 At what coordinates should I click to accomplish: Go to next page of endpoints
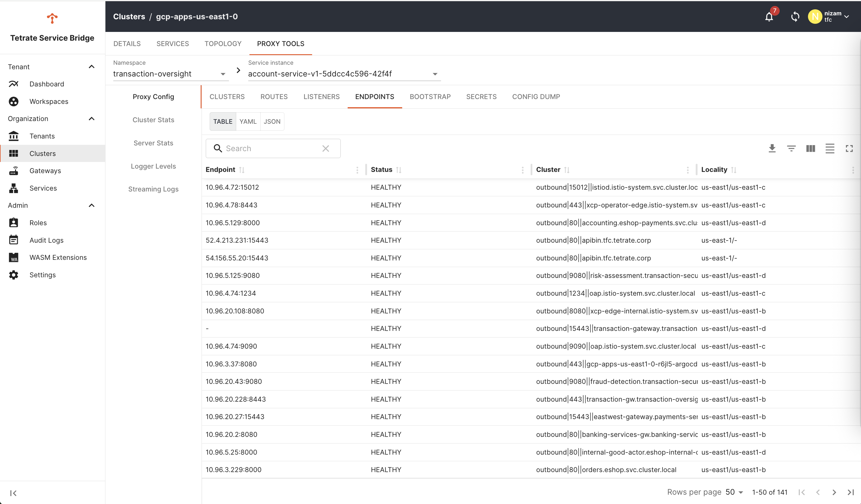click(x=834, y=492)
